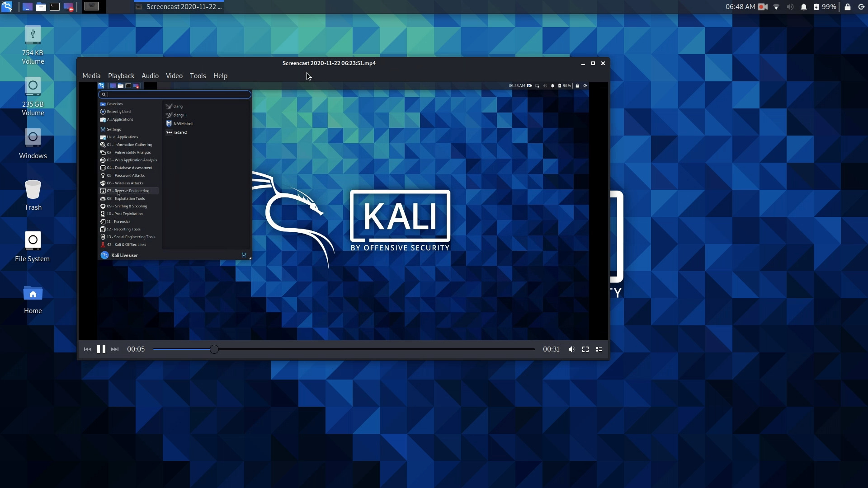
Task: Click the window title Screencast 2020-11-22 06:23:51.mp4
Action: click(329, 63)
